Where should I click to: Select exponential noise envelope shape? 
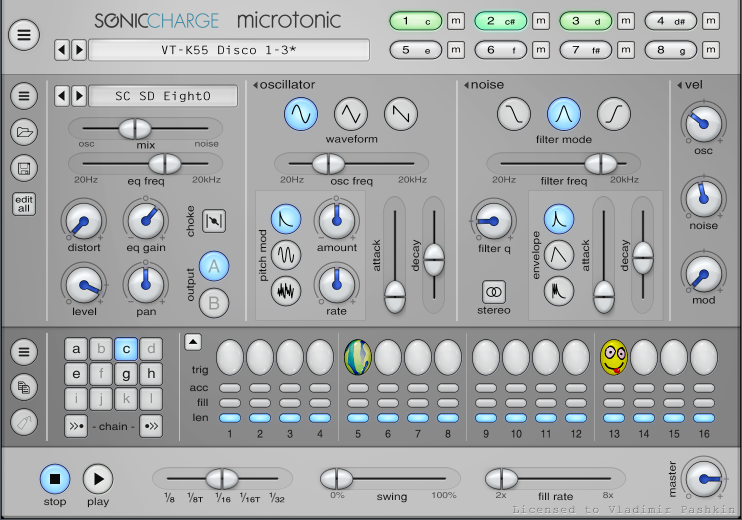point(559,219)
